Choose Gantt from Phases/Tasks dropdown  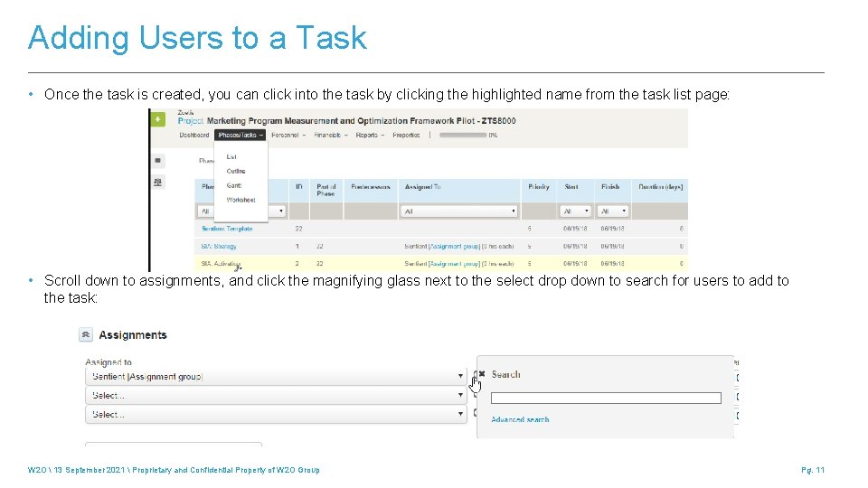tap(234, 185)
